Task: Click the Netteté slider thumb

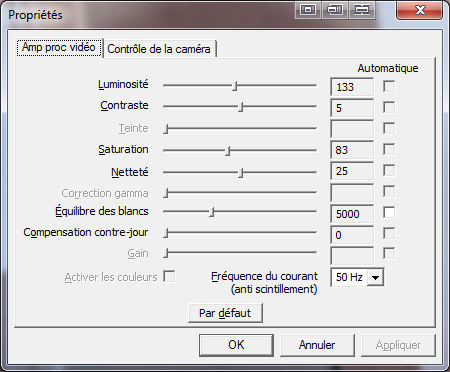Action: point(241,173)
